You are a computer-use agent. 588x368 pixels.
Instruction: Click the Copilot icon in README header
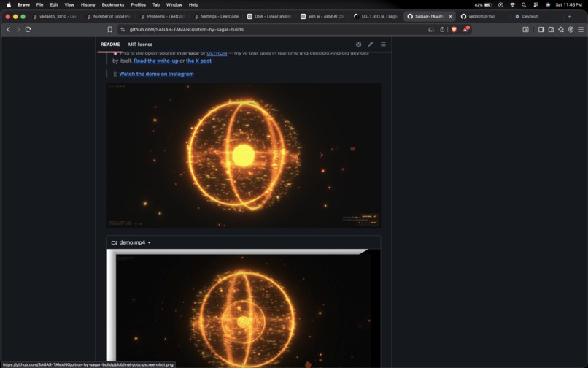(358, 45)
